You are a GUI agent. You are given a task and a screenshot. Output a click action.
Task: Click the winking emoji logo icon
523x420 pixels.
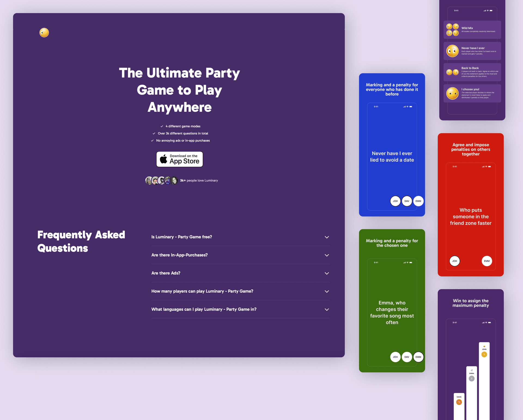44,33
